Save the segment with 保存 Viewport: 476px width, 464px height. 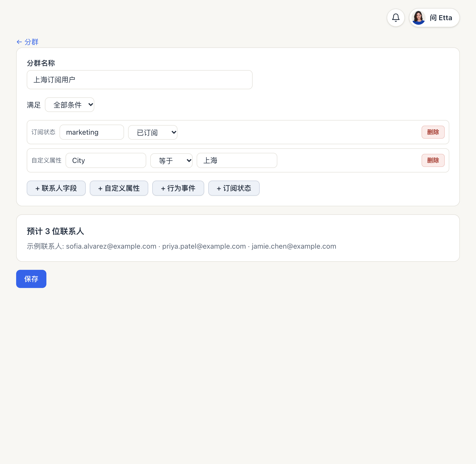click(31, 279)
